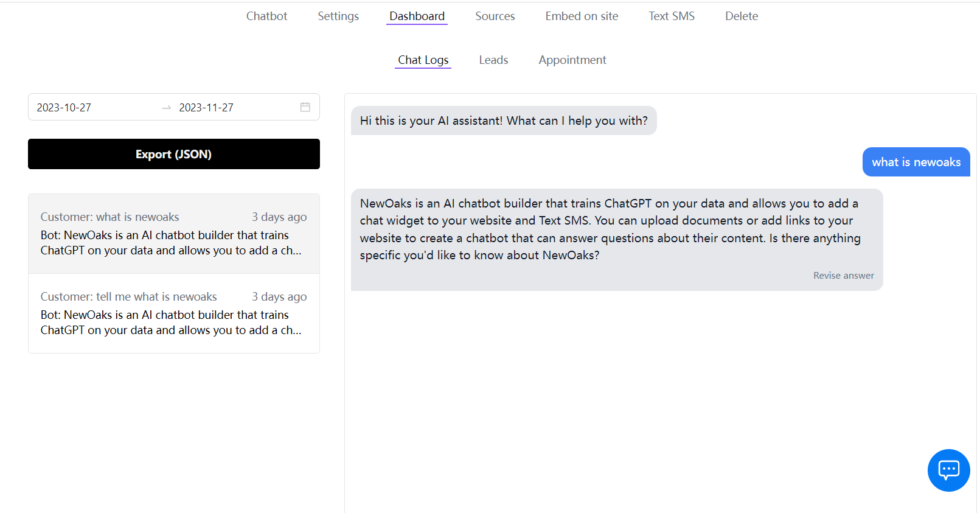
Task: Click the Delete tab
Action: coord(741,16)
